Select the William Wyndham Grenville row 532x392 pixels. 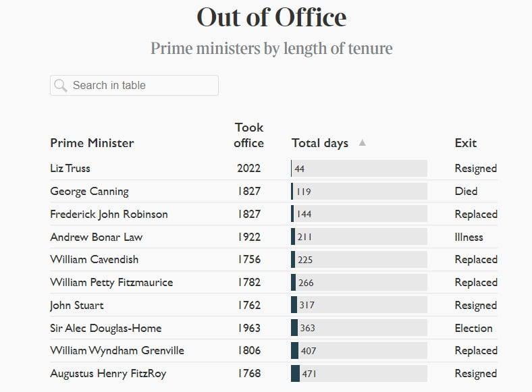click(117, 351)
